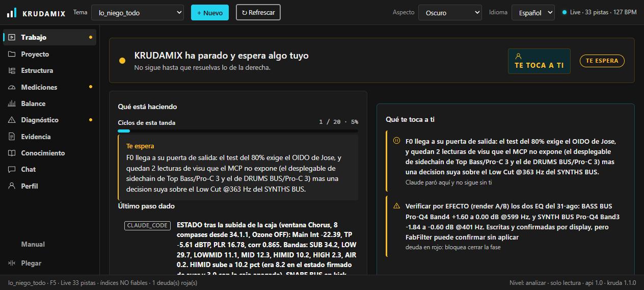The width and height of the screenshot is (644, 290).
Task: Open the Aspecto dropdown set to Oscuro
Action: tap(450, 12)
